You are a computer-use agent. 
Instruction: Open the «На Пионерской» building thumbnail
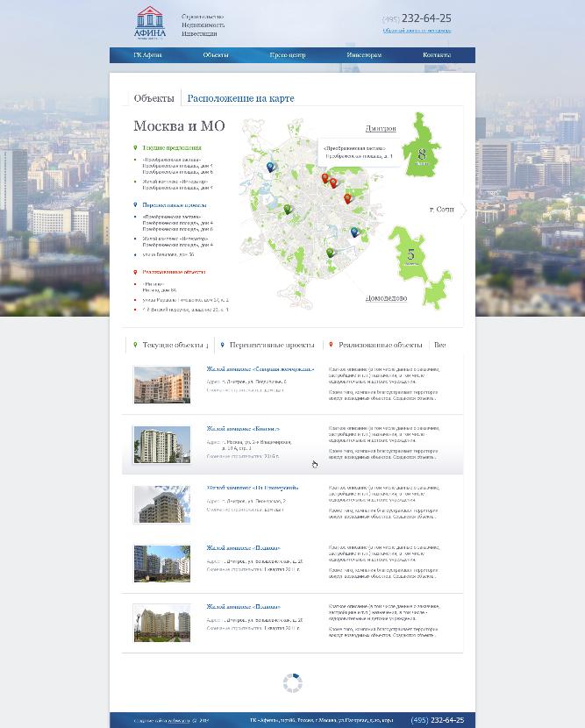(x=161, y=504)
